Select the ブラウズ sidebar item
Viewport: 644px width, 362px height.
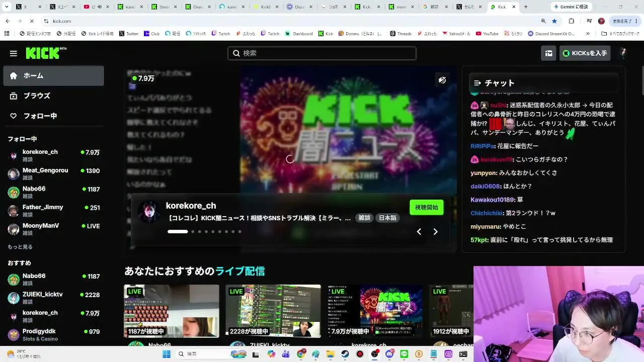(54, 96)
